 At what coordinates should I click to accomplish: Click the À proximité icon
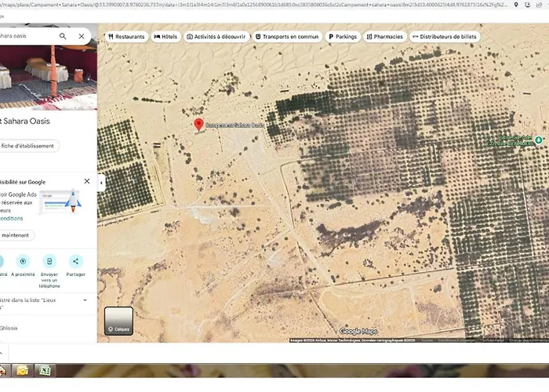pyautogui.click(x=23, y=261)
